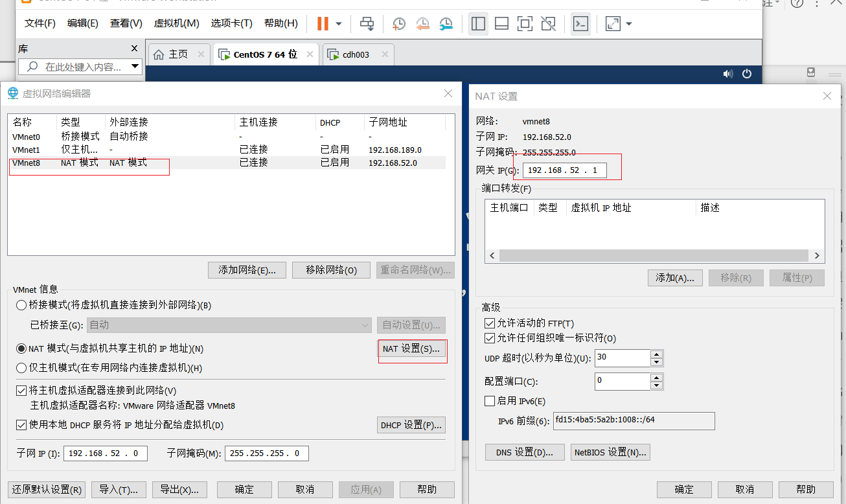Click the 子网掩码 field 255.255.255.0
This screenshot has width=846, height=504.
coord(267,453)
